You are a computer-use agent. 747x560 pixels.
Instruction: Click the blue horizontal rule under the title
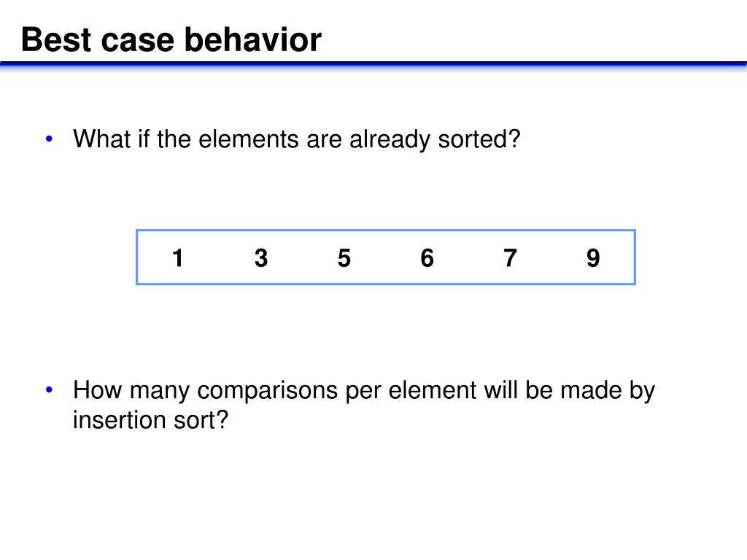[x=373, y=66]
